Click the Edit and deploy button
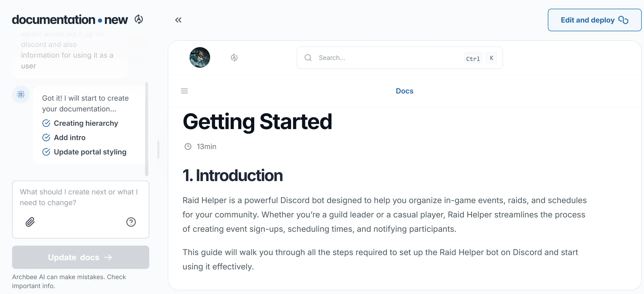This screenshot has width=644, height=294. (595, 20)
